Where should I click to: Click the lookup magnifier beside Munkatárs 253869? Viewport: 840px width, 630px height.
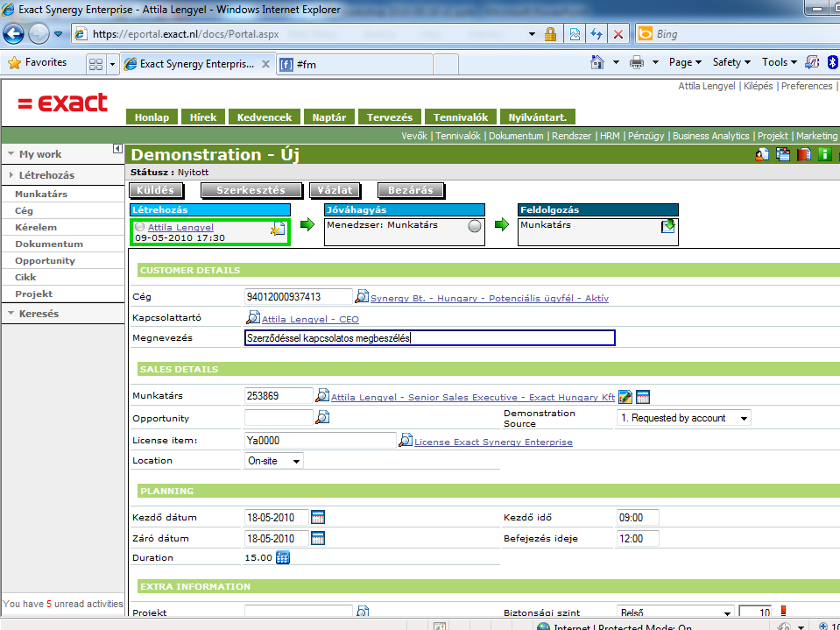[322, 395]
